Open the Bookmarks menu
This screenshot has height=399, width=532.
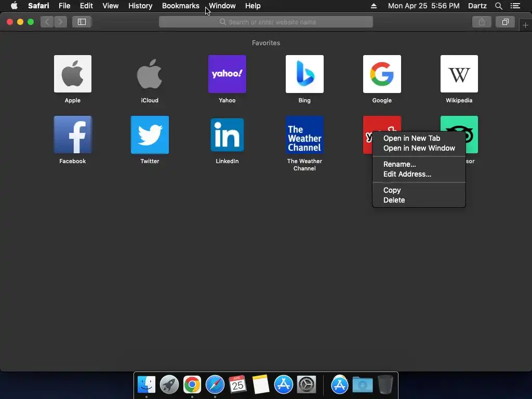coord(180,6)
